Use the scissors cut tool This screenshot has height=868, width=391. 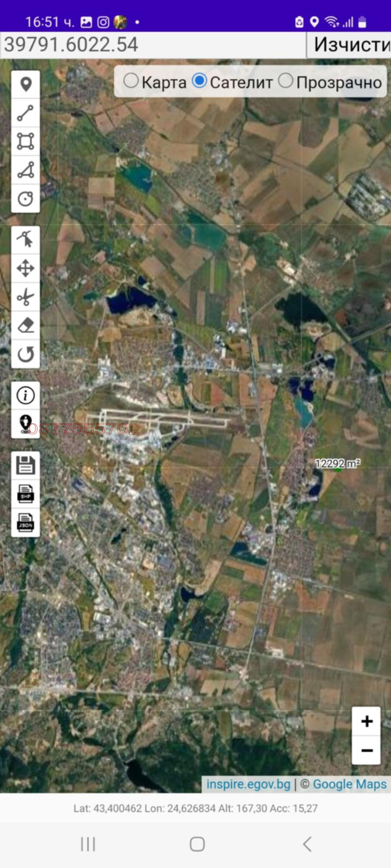point(25,297)
